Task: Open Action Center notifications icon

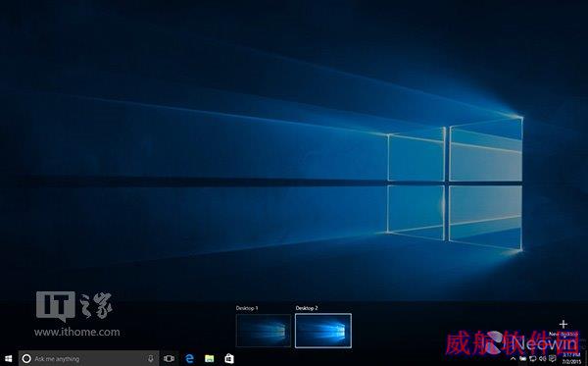Action: (552, 359)
